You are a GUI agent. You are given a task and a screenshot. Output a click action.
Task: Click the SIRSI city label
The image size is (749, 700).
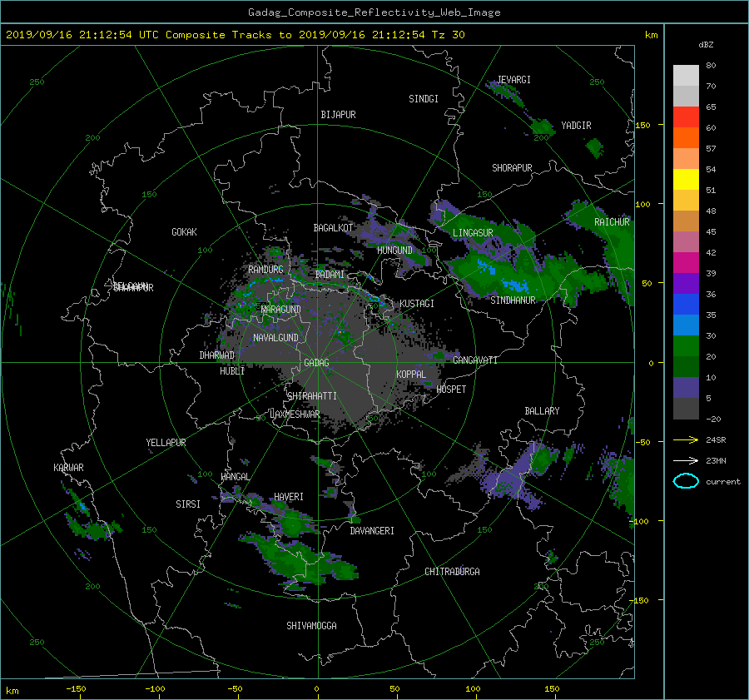[x=188, y=504]
